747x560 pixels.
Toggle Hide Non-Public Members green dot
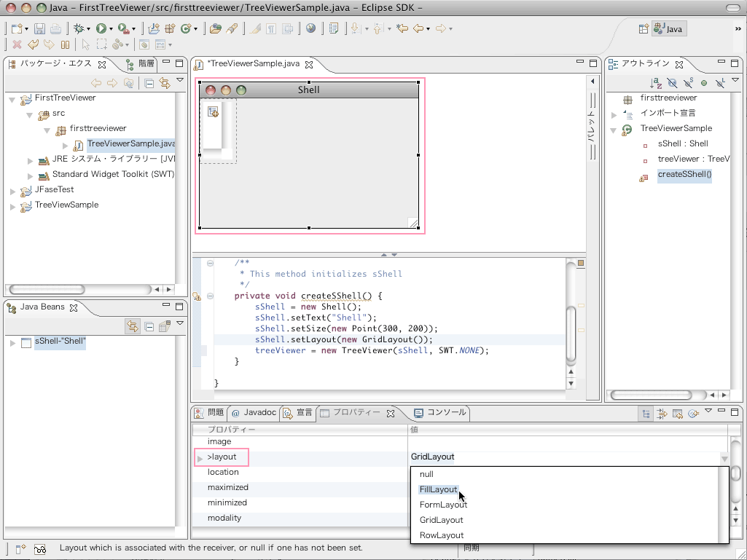[x=704, y=83]
